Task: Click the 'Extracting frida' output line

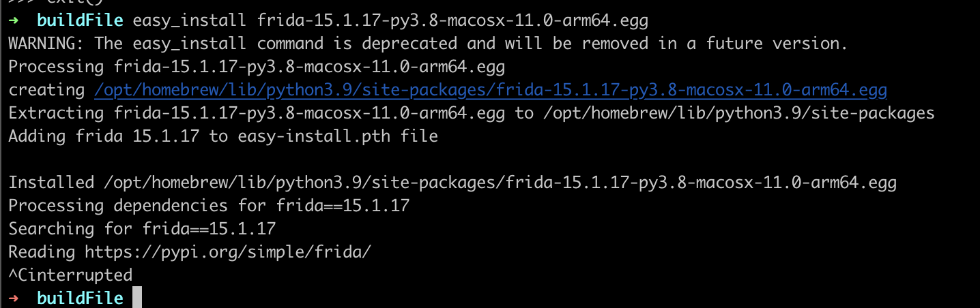Action: click(471, 113)
